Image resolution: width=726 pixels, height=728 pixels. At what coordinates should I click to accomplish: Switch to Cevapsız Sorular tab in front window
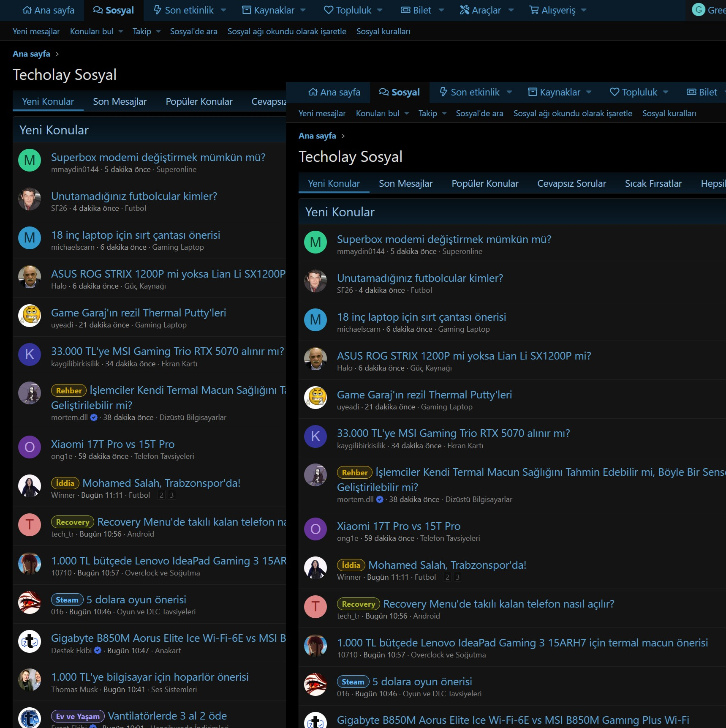pos(571,183)
